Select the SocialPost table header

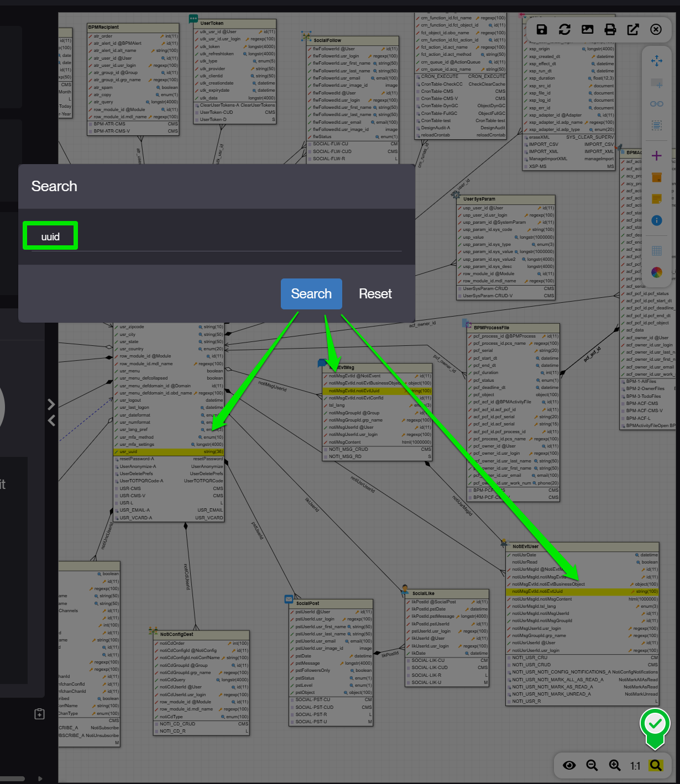tap(331, 603)
